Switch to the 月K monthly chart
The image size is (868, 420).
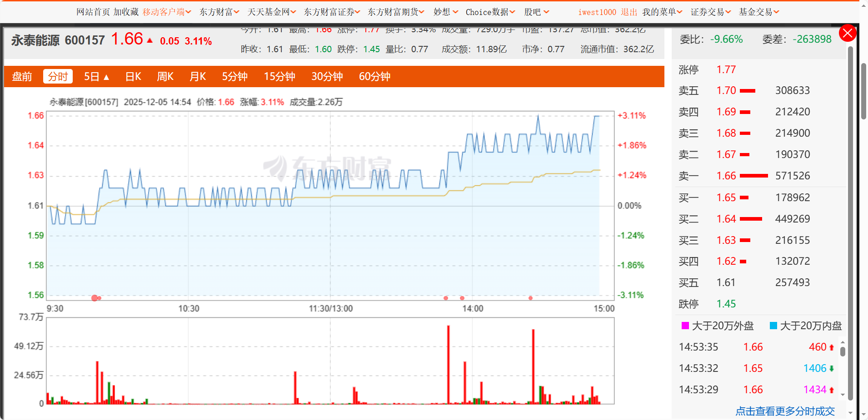tap(198, 76)
